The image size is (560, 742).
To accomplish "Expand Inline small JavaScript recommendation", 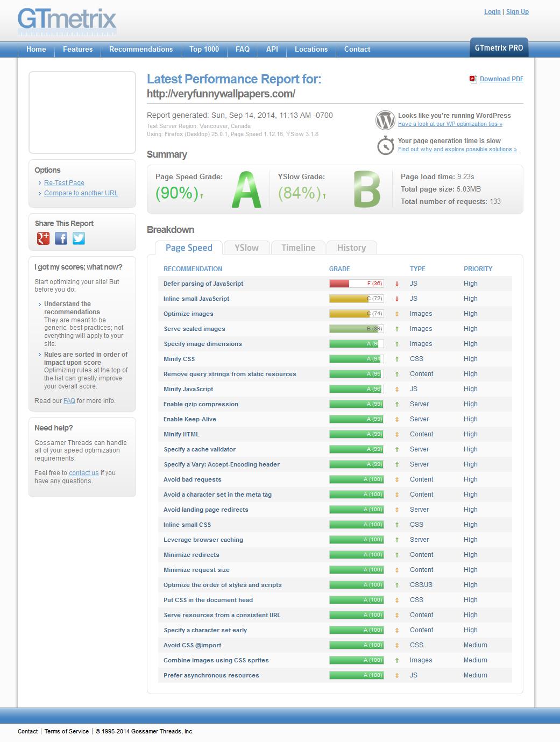I will (x=196, y=299).
